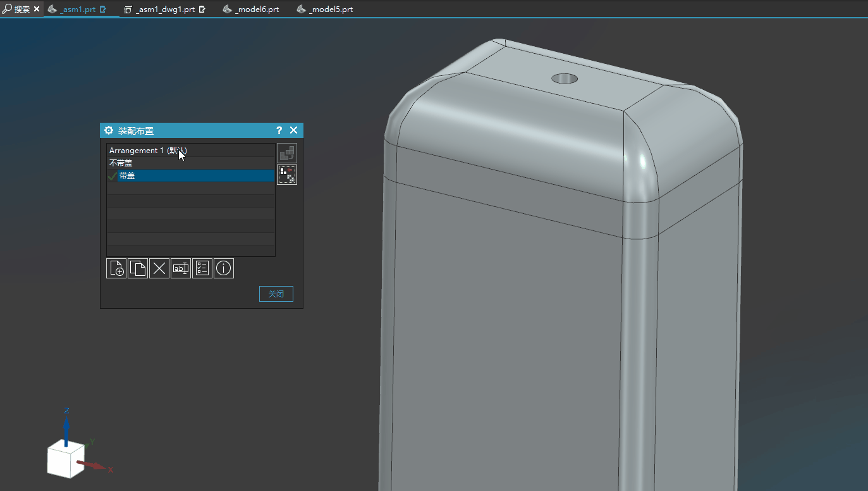Click the dotted-border arrangement icon beside list
This screenshot has width=868, height=491.
click(x=287, y=175)
